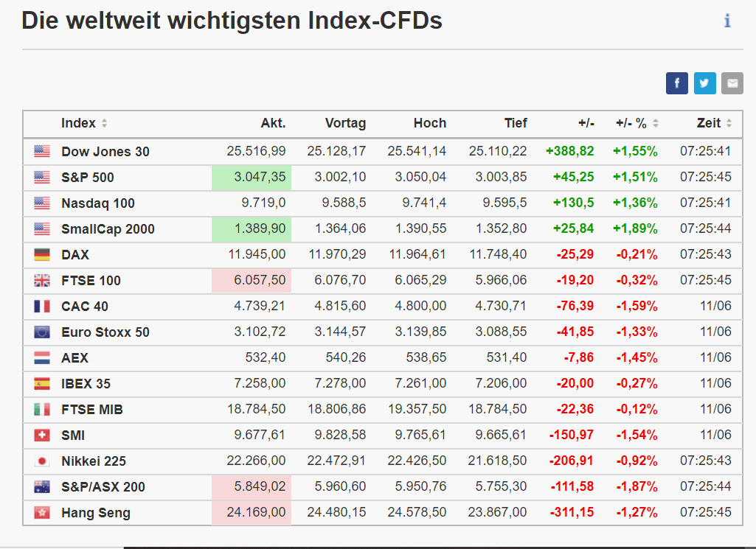This screenshot has width=756, height=549.
Task: Click the UK flag beside FTSE 100
Action: [42, 281]
